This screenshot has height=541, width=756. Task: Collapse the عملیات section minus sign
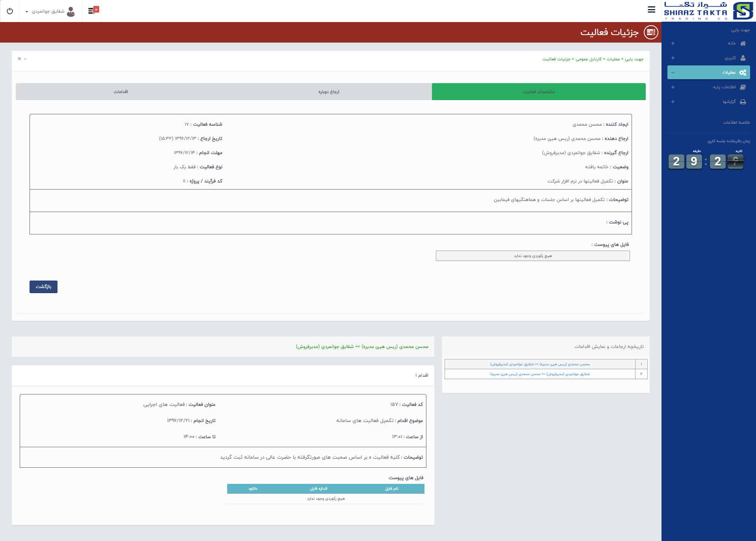click(673, 73)
